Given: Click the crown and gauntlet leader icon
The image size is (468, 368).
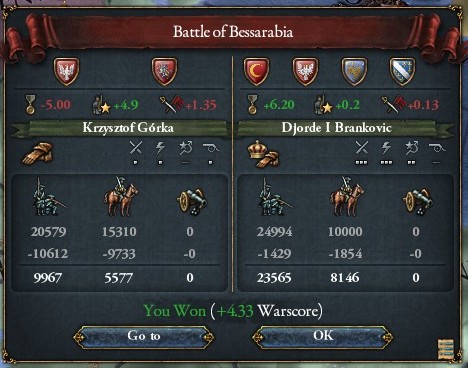Looking at the screenshot, I should [263, 154].
